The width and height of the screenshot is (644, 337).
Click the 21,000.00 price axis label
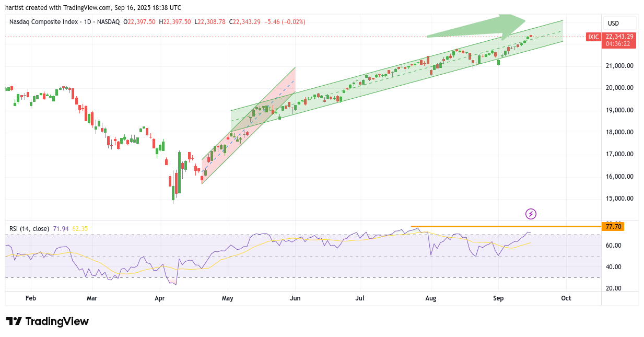click(x=619, y=66)
